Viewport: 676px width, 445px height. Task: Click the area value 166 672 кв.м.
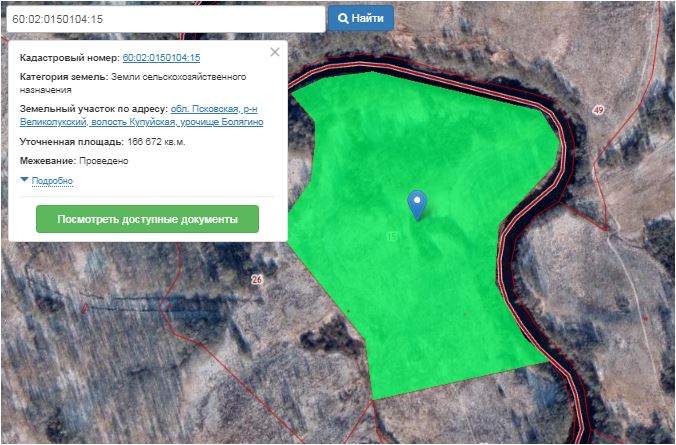(156, 142)
